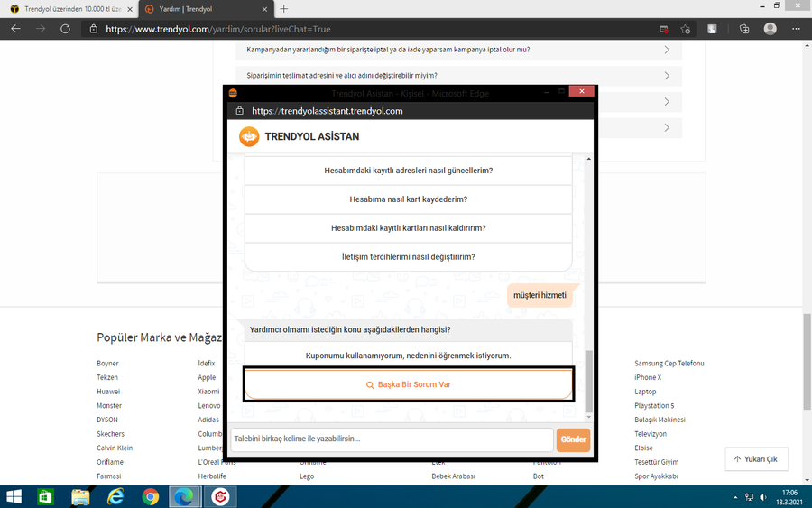Reload the Trendyol help page
This screenshot has width=812, height=508.
coord(65,29)
